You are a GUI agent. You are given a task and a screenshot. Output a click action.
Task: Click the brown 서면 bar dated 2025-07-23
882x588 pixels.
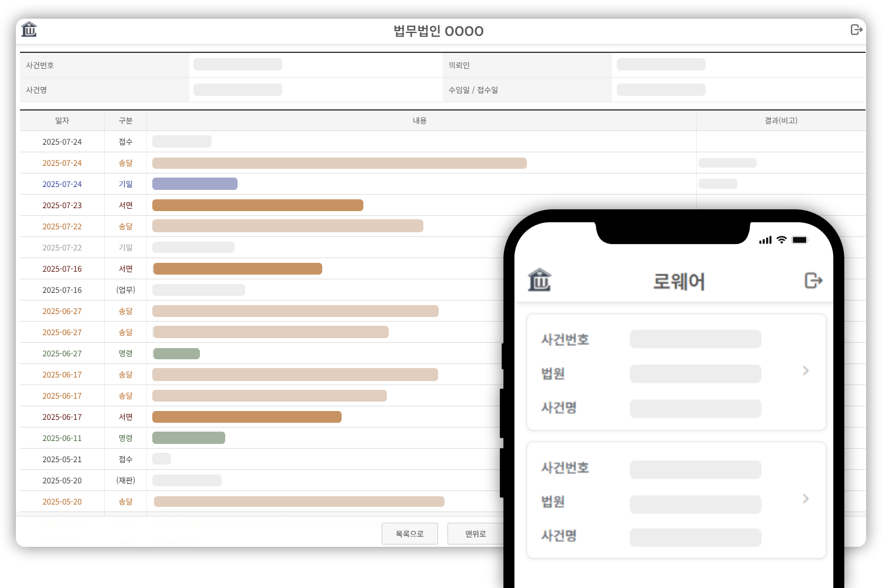(x=258, y=205)
